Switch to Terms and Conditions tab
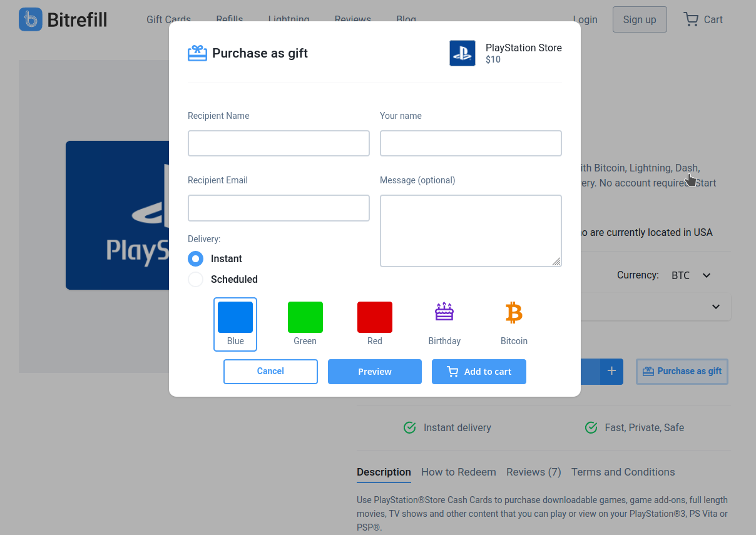756x535 pixels. pos(623,472)
